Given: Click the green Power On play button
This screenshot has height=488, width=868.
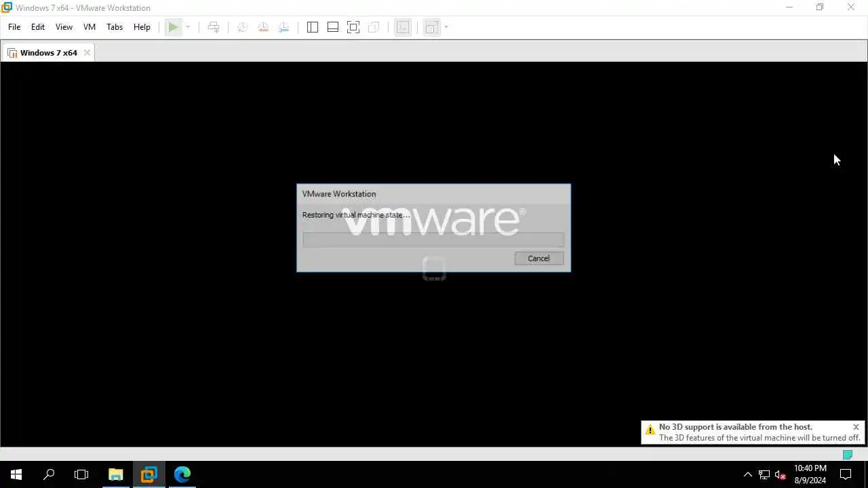Looking at the screenshot, I should (x=174, y=27).
